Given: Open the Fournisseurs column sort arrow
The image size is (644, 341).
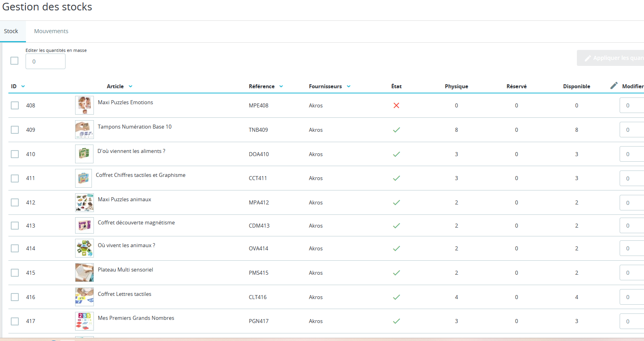Looking at the screenshot, I should (x=349, y=86).
